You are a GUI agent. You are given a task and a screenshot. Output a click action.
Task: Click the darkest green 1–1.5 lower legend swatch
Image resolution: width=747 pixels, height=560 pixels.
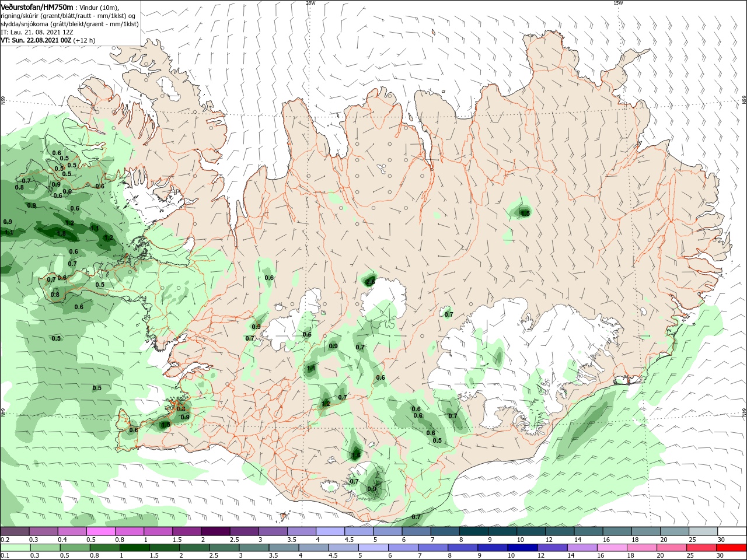click(x=135, y=548)
